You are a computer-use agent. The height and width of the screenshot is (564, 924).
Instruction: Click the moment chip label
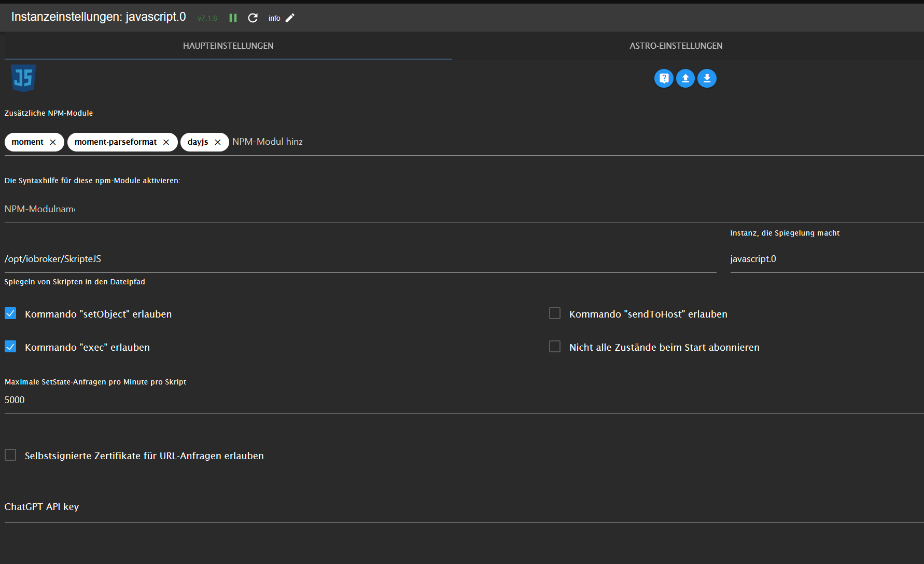point(27,142)
